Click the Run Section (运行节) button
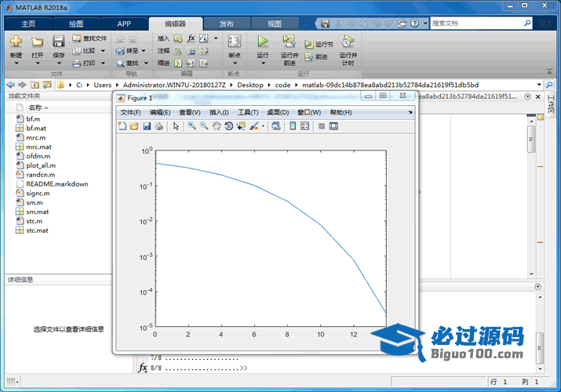 click(319, 45)
